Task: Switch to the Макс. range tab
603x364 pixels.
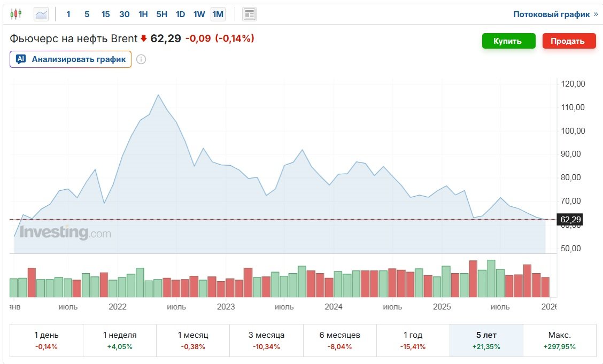Action: point(559,340)
